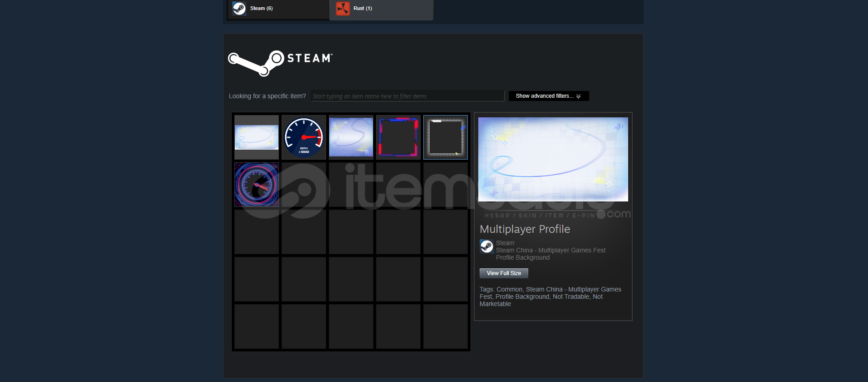Select the purple swirl background inventory item
This screenshot has height=382, width=868.
(351, 137)
